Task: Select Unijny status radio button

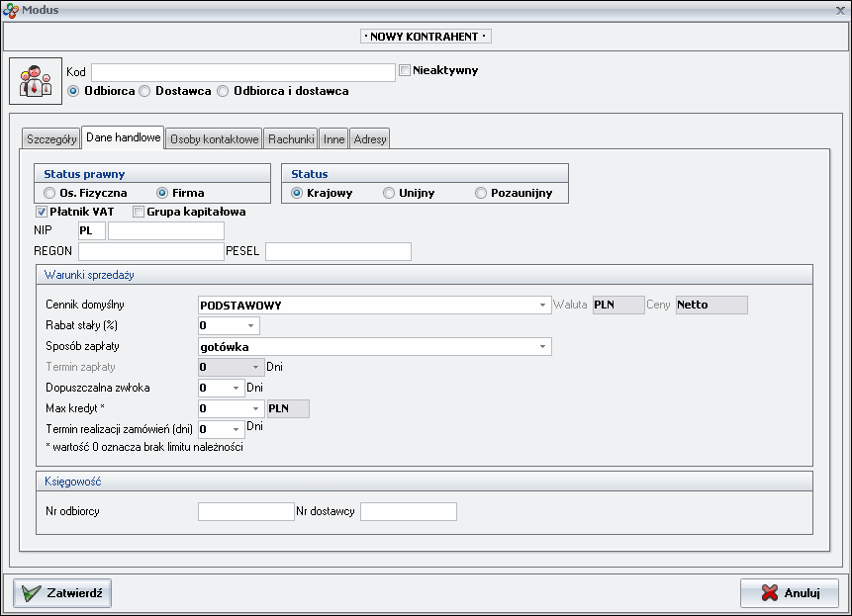Action: click(x=389, y=193)
